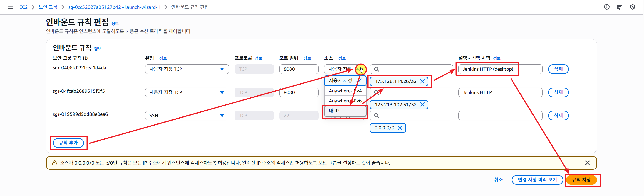Remove the 175.126.114.26/32 source chip
The image size is (644, 196).
(422, 81)
